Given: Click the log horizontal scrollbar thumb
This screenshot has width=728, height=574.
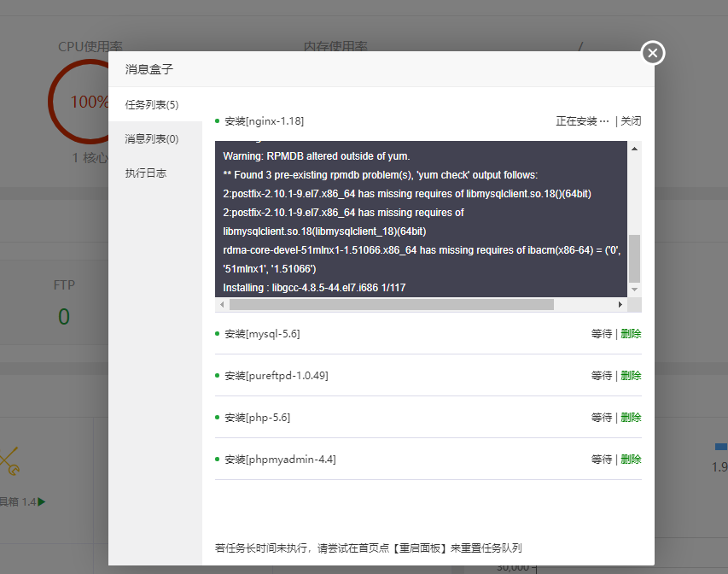Looking at the screenshot, I should pos(392,304).
